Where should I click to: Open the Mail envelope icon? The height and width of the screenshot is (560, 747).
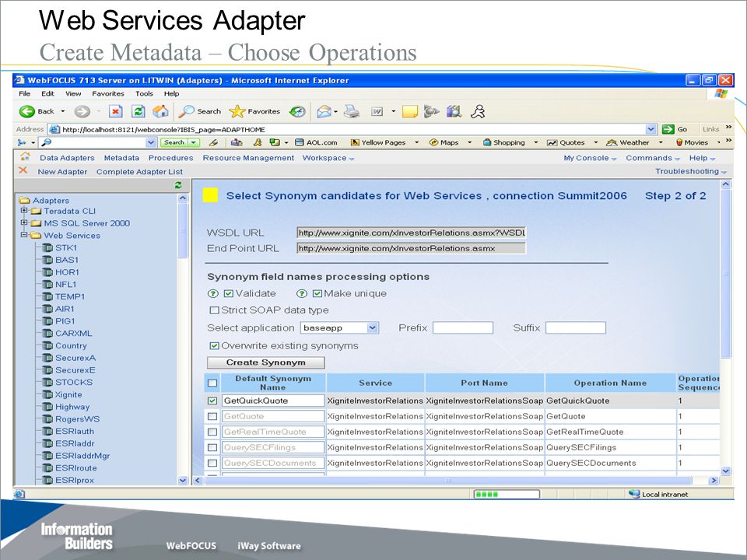click(324, 112)
